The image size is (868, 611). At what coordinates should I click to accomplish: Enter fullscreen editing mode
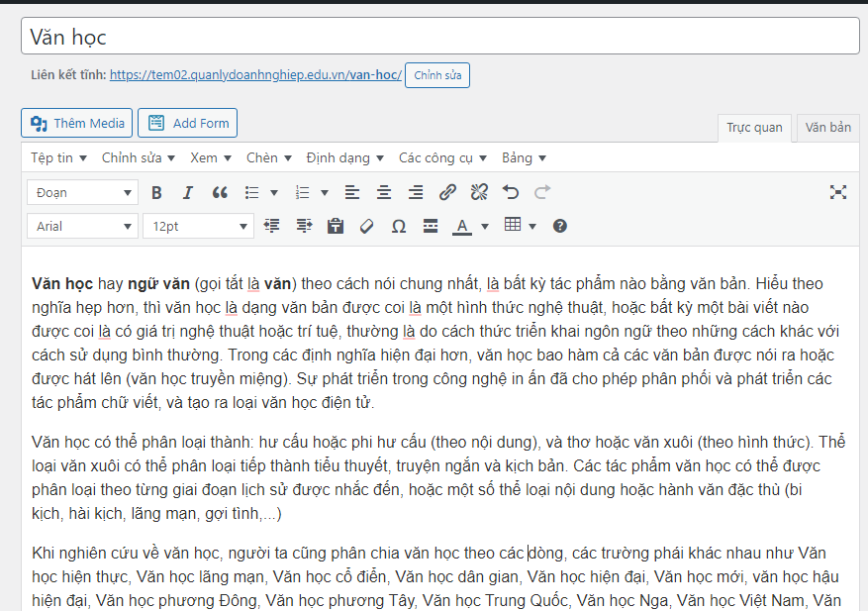tap(838, 192)
